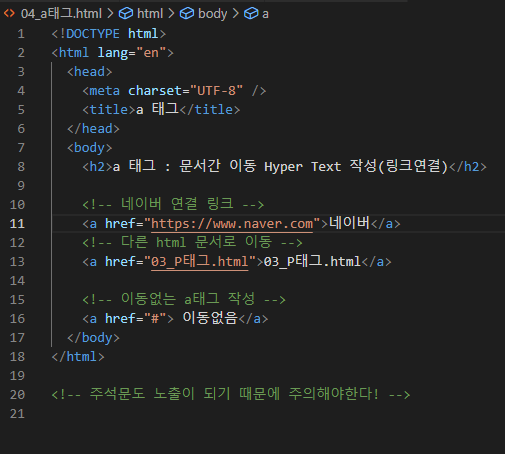Screen dimensions: 505x454
Task: Click line number 21 in the gutter
Action: coord(17,414)
